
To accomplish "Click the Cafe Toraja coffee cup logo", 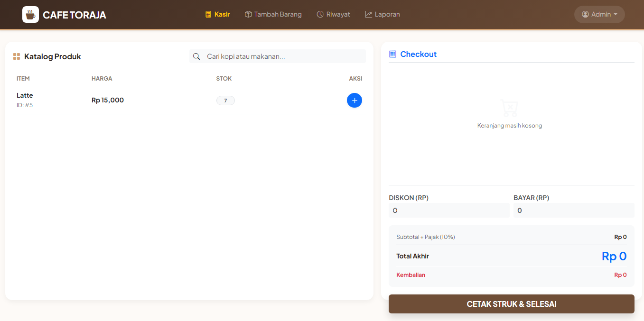I will click(x=30, y=15).
